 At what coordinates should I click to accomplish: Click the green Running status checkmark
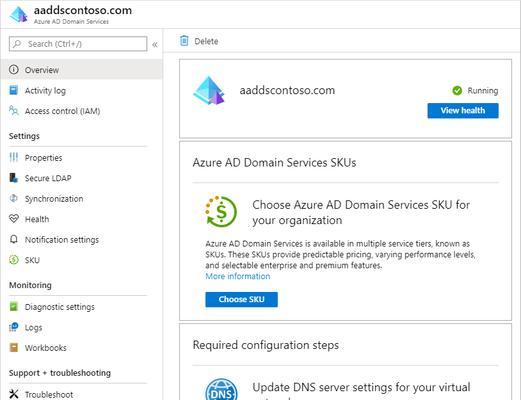pyautogui.click(x=457, y=90)
